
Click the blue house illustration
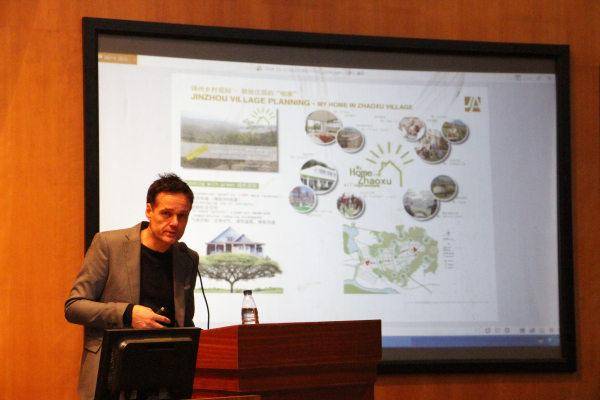[234, 241]
